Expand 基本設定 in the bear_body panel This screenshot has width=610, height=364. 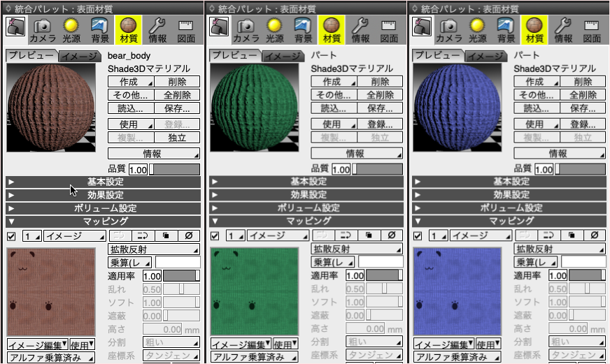[103, 182]
